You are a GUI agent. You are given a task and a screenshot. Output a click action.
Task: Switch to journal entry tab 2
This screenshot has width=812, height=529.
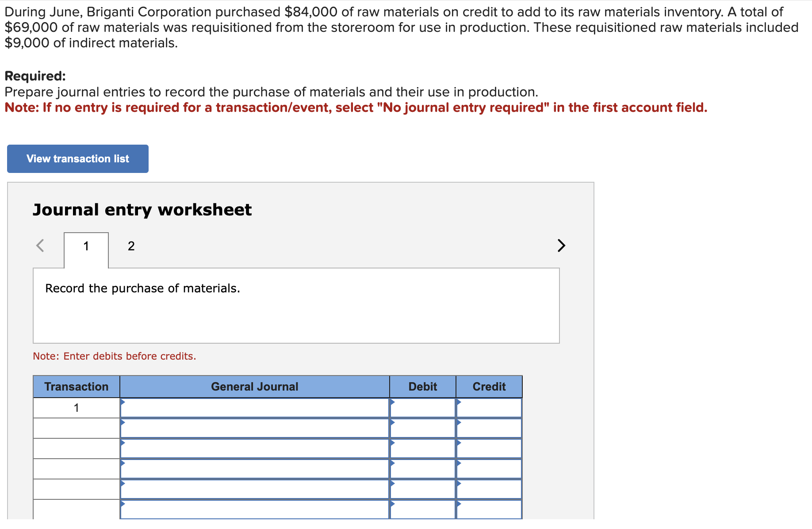pyautogui.click(x=131, y=246)
